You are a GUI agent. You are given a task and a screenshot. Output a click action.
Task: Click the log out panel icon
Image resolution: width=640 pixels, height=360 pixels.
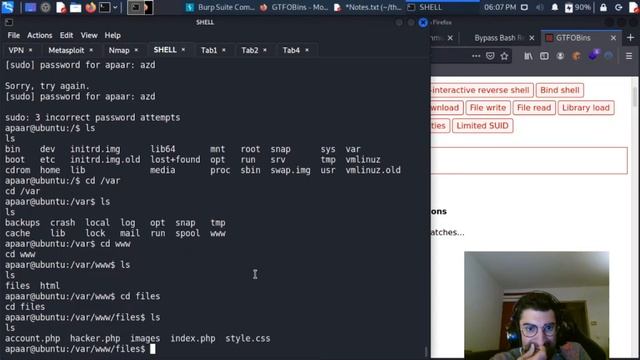coord(619,7)
